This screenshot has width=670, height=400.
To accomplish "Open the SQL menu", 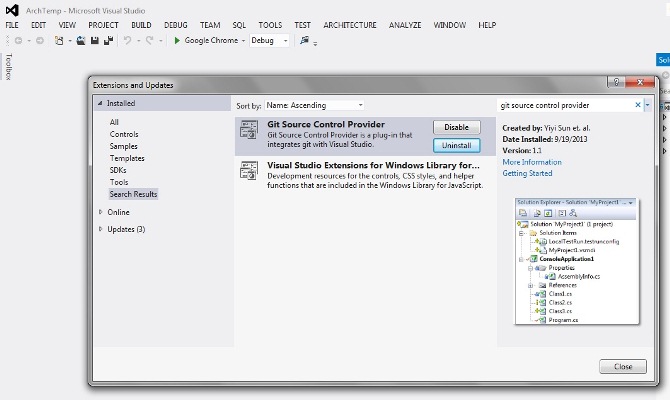I will tap(239, 25).
